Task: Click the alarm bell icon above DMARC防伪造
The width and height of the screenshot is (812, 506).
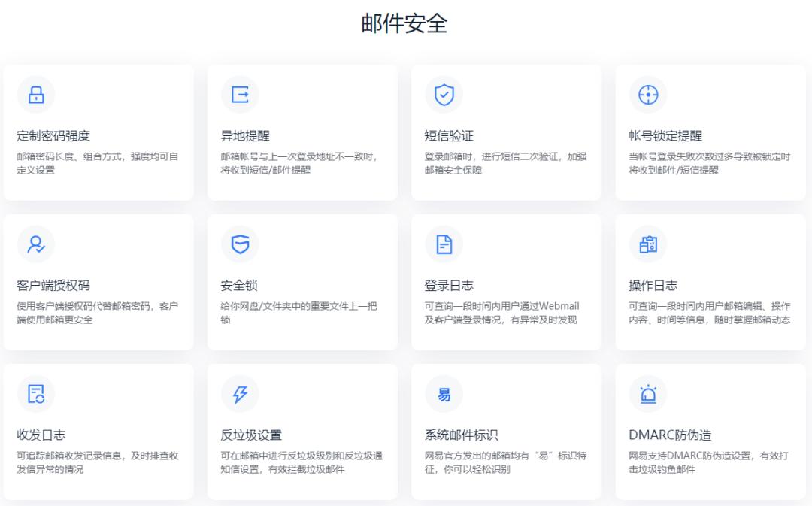Action: coord(647,393)
